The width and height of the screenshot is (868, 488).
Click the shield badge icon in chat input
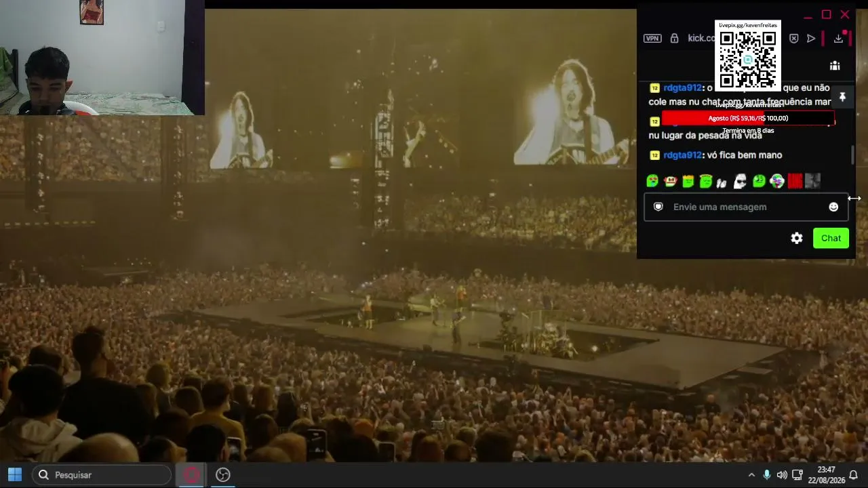coord(658,207)
